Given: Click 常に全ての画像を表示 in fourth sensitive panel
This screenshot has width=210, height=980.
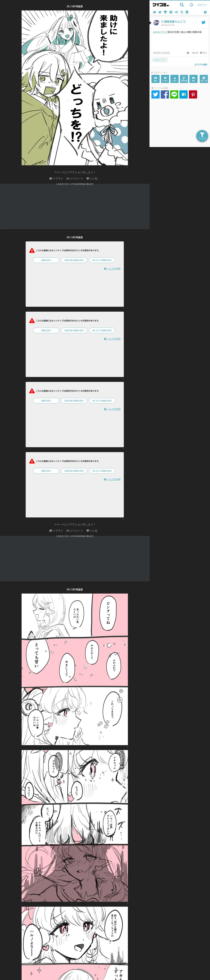Looking at the screenshot, I should (x=102, y=471).
